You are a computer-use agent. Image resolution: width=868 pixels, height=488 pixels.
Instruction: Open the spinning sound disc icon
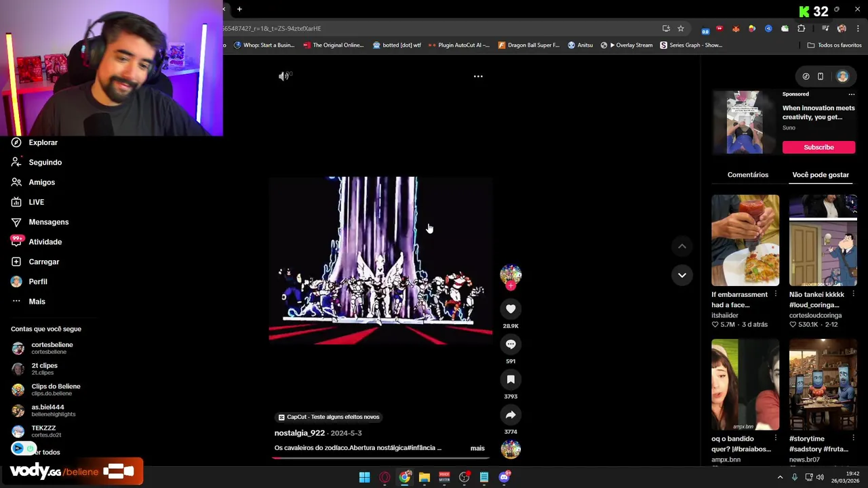tap(511, 449)
